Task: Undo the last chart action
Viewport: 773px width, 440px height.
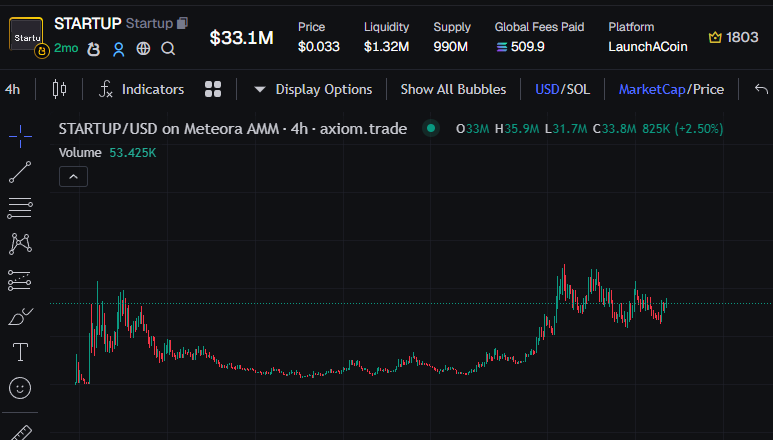Action: (761, 89)
